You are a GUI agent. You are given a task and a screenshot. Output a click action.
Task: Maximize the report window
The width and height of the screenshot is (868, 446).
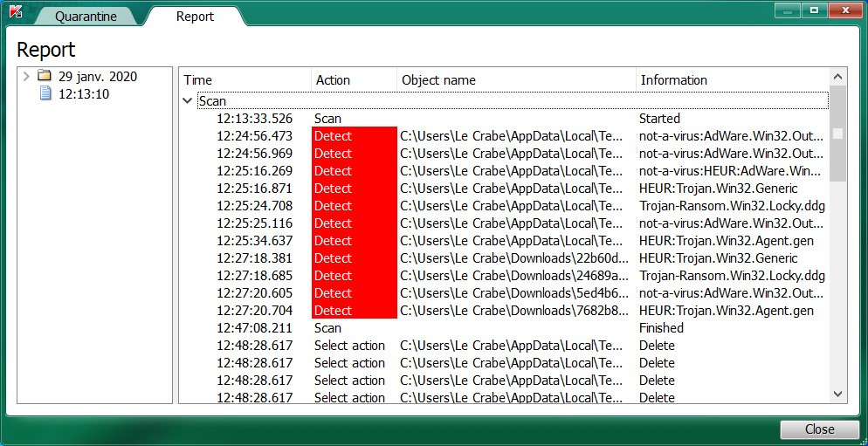815,10
